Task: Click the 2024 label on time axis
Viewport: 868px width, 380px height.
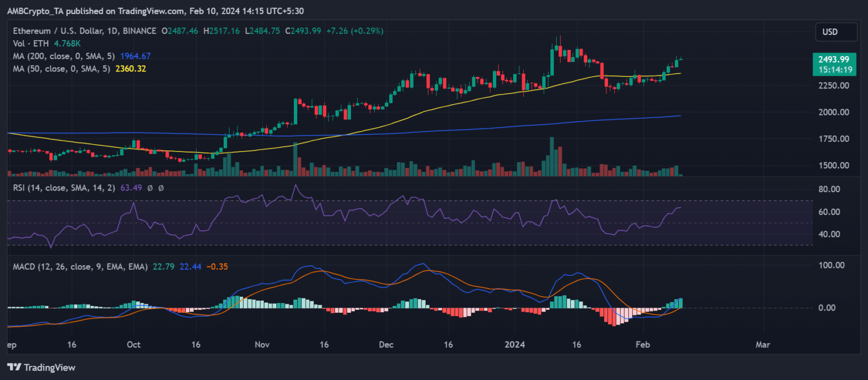Action: pos(515,344)
